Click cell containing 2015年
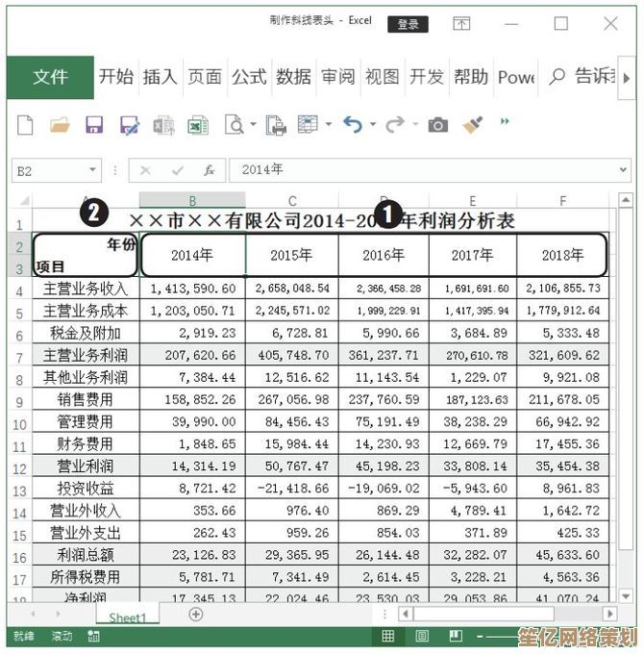This screenshot has height=655, width=644. click(292, 255)
